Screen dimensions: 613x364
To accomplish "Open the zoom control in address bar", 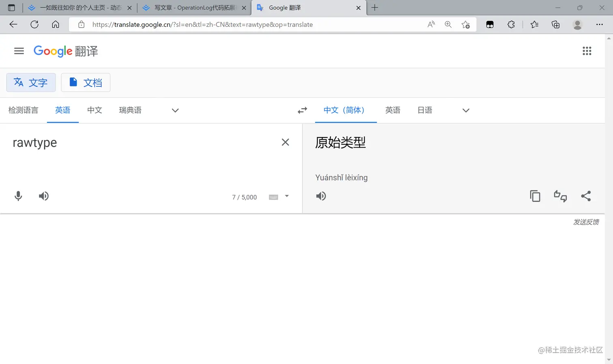I will 448,24.
